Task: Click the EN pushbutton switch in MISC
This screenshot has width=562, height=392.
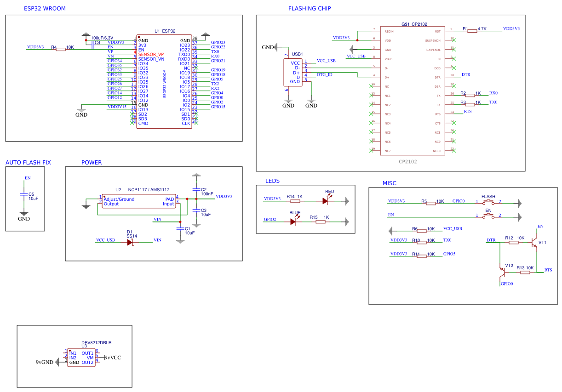Action: (488, 216)
